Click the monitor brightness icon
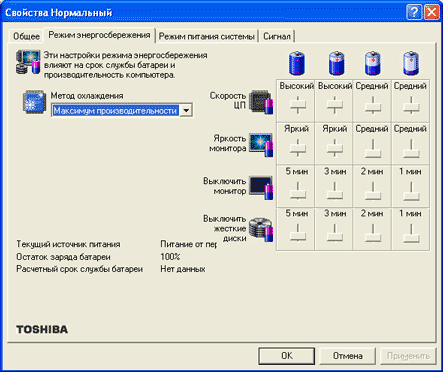The image size is (443, 372). click(261, 145)
